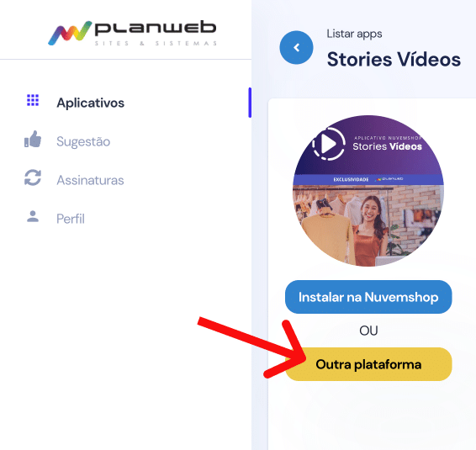Click the Assinaturas refresh arrows icon
476x450 pixels.
33,177
